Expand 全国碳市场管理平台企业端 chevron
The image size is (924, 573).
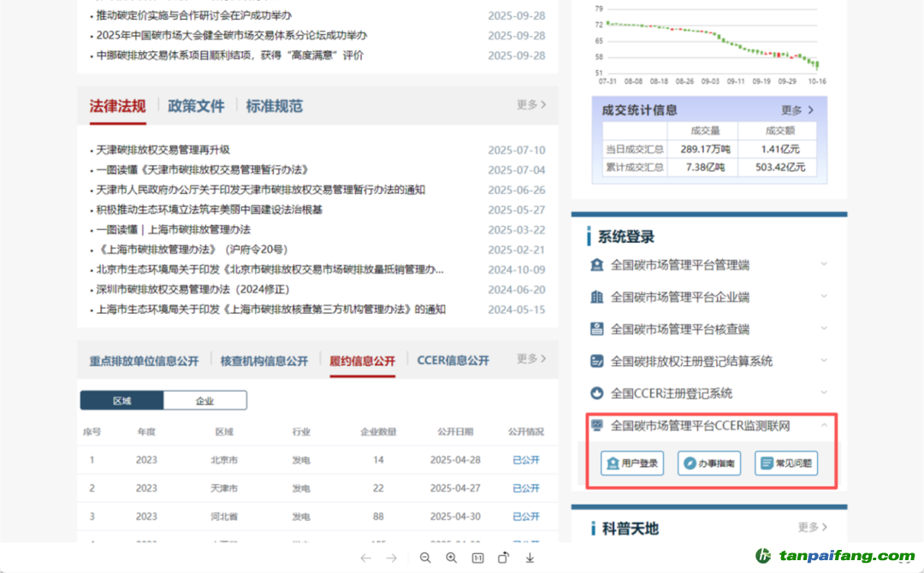point(824,297)
